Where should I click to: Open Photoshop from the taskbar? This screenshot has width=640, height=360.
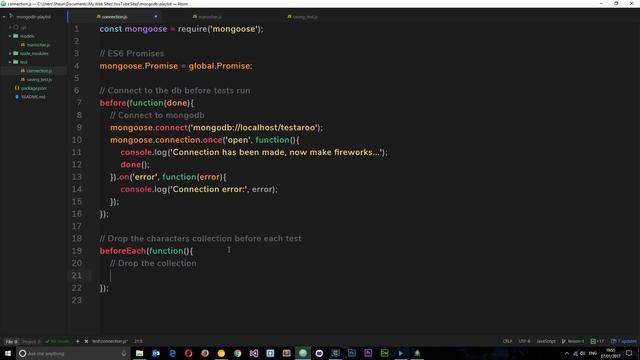coord(352,353)
